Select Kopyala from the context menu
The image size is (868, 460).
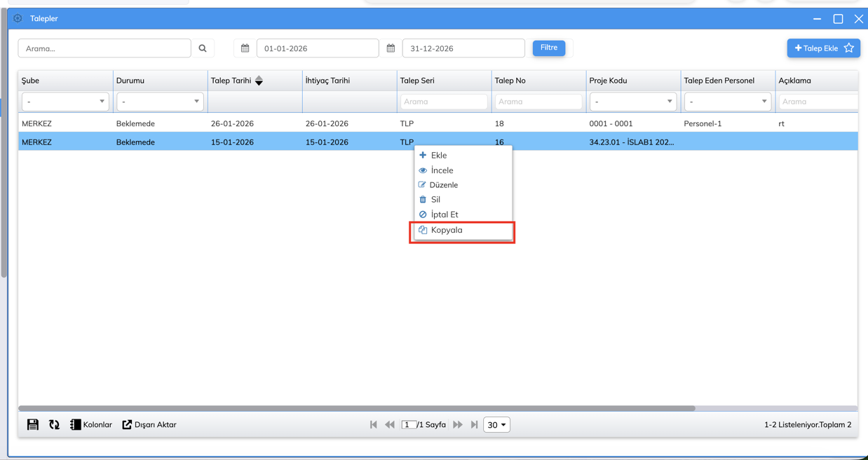point(447,230)
